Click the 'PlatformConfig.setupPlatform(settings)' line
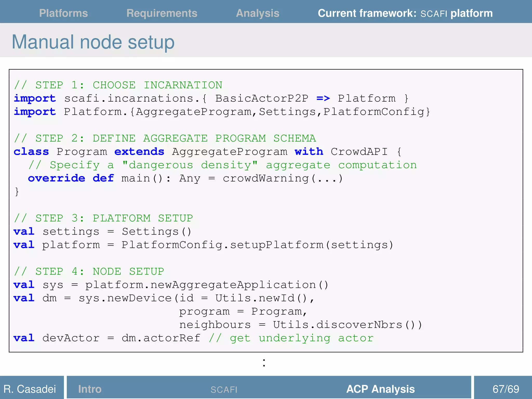Screen dimensions: 532x399 [203, 245]
